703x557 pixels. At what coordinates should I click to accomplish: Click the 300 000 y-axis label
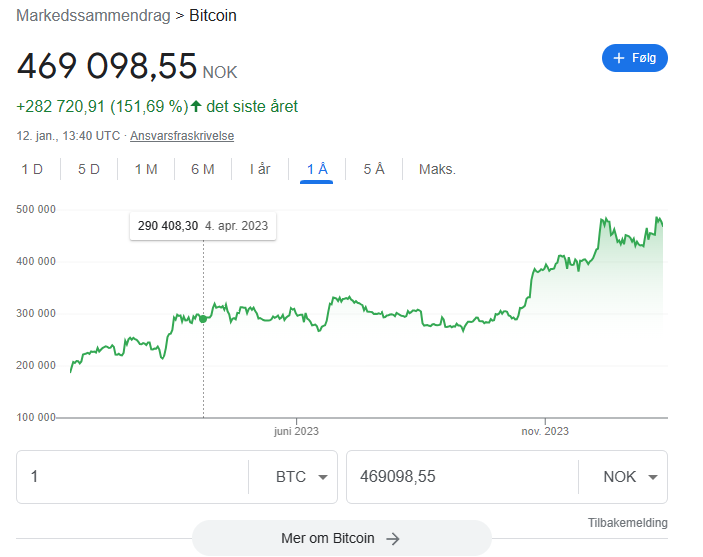(36, 313)
